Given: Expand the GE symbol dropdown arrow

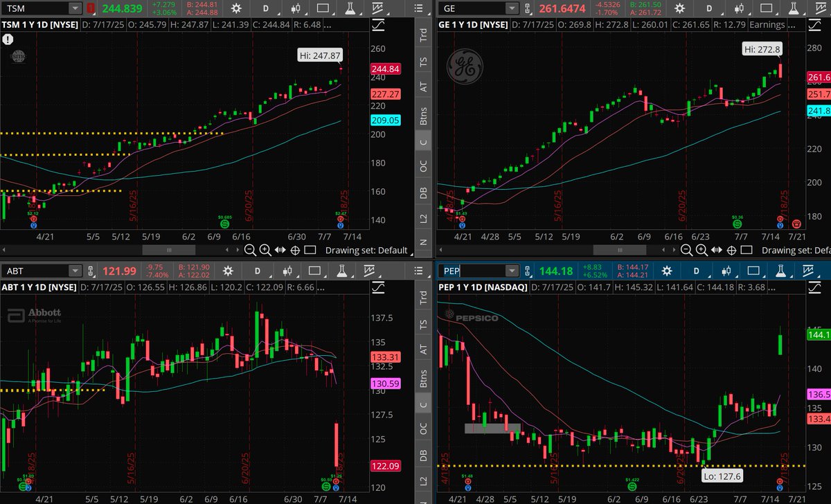Looking at the screenshot, I should tap(511, 8).
